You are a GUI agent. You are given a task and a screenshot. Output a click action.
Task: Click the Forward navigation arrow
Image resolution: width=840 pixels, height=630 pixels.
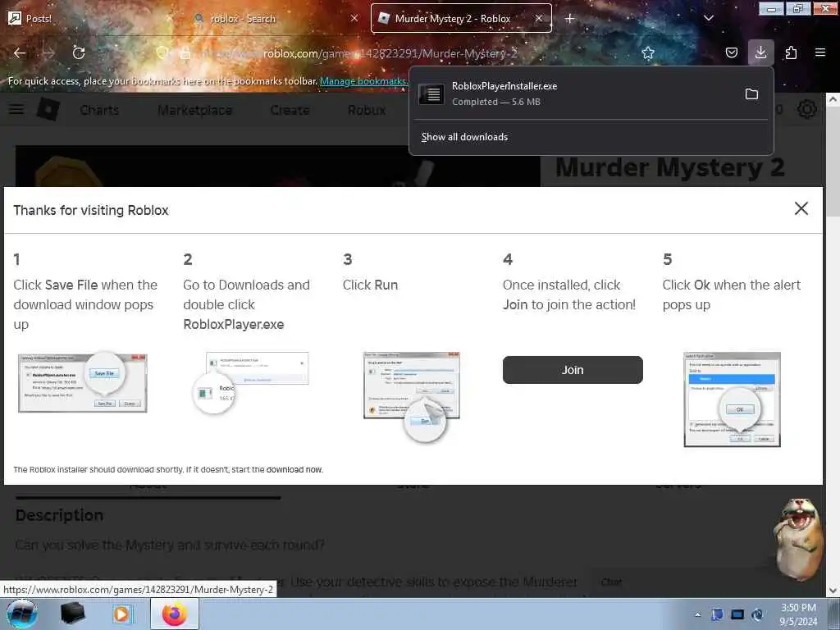48,52
